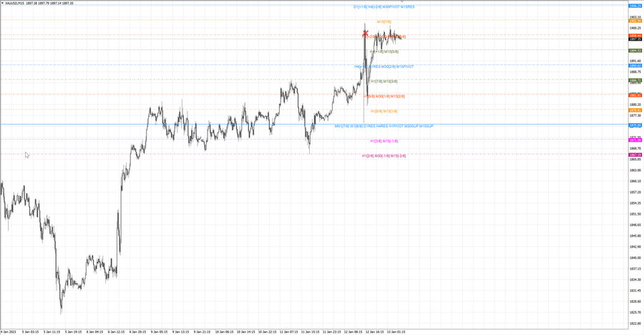
Task: Click the orange 'M15[7/8]' level label
Action: [x=384, y=21]
